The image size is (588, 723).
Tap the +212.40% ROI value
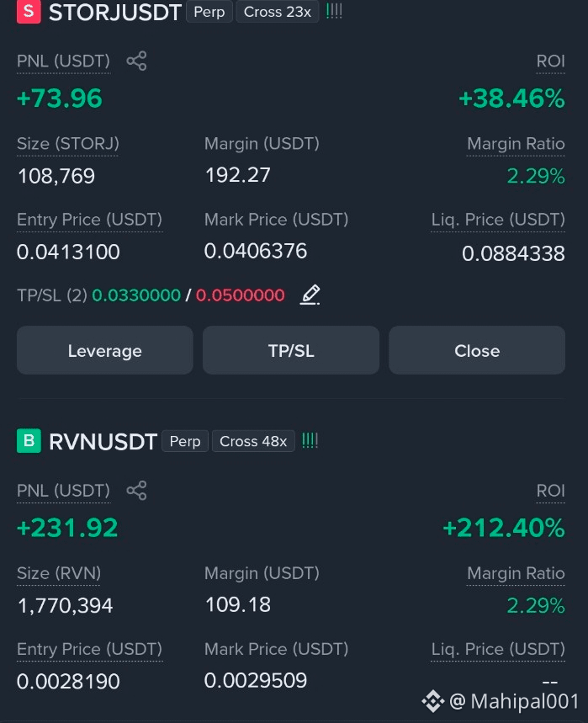(x=504, y=528)
